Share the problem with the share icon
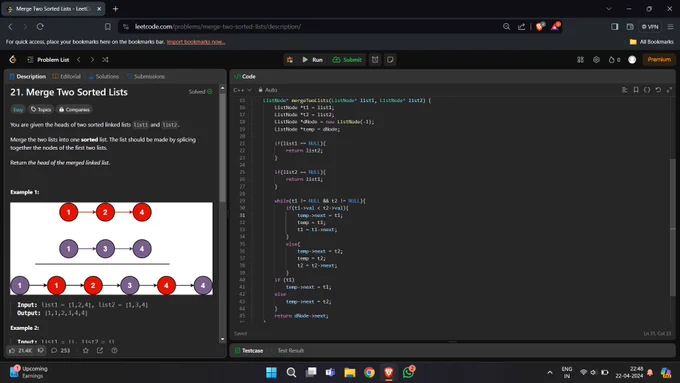Image resolution: width=680 pixels, height=383 pixels. [100, 350]
